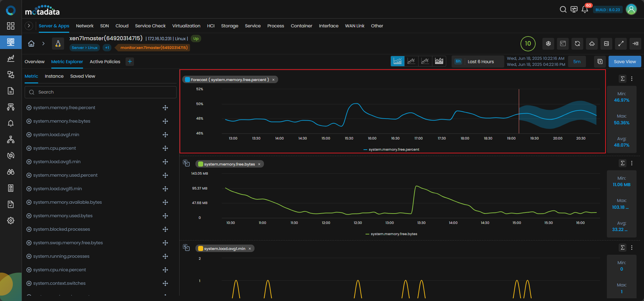Click the home icon in breadcrumb
644x301 pixels.
pyautogui.click(x=31, y=44)
